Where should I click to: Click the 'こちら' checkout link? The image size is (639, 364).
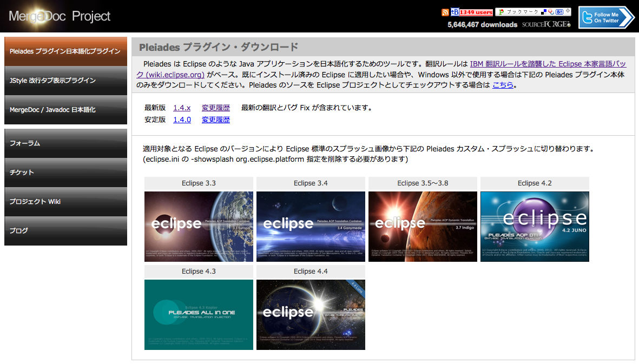(x=503, y=85)
